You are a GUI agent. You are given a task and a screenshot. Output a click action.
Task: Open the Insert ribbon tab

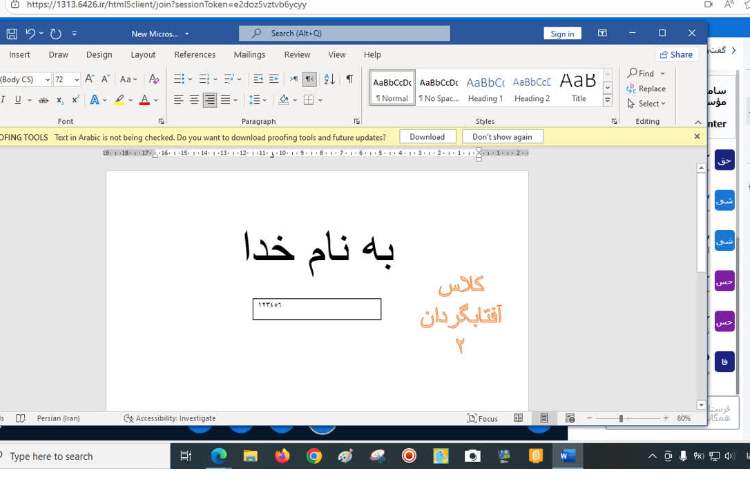[20, 55]
